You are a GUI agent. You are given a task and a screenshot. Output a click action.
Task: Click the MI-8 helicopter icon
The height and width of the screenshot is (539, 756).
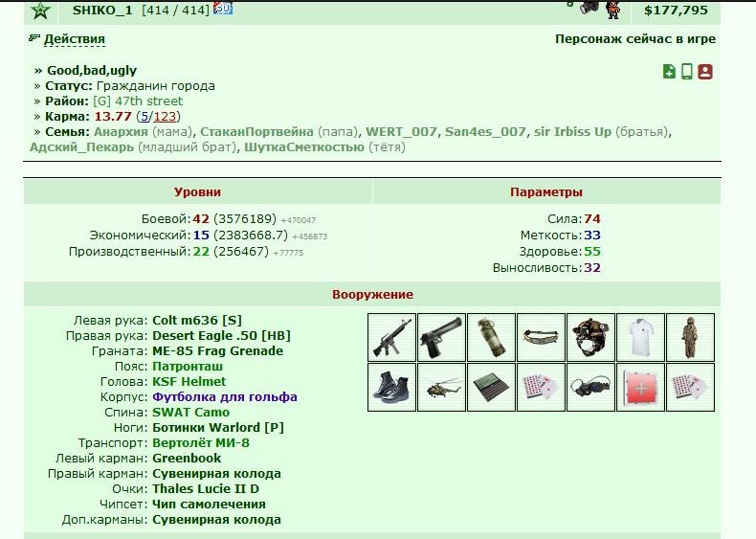(x=441, y=388)
